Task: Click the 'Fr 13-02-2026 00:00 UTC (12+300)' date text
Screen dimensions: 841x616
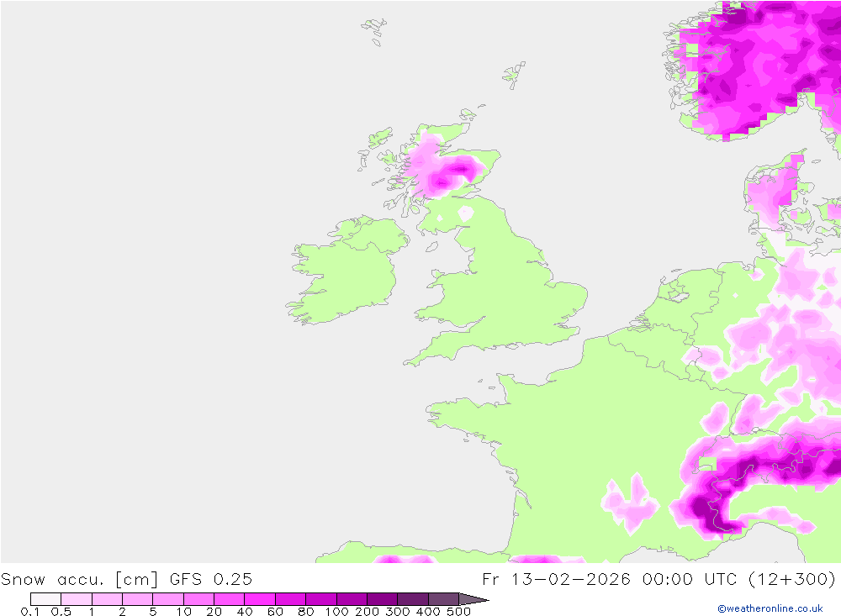Action: pos(659,579)
